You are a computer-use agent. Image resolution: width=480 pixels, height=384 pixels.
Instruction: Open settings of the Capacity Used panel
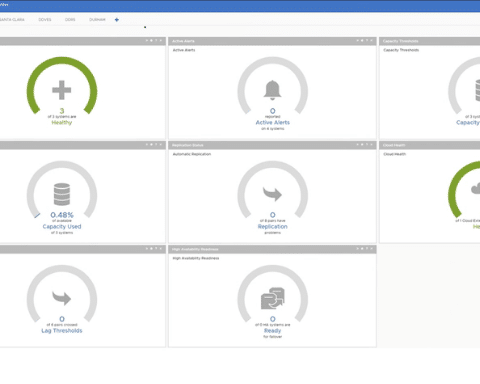point(151,145)
